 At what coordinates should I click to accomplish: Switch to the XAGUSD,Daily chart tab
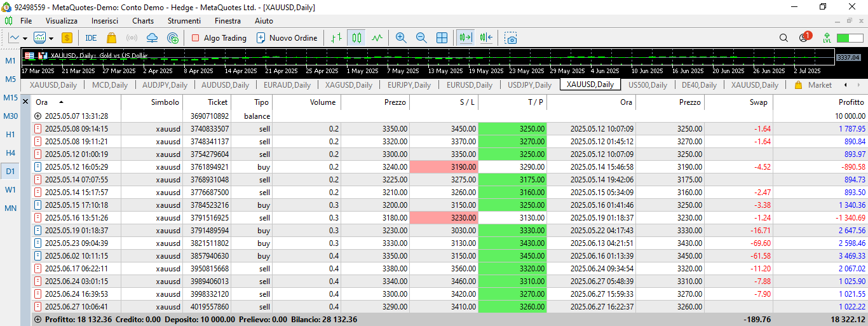coord(349,85)
